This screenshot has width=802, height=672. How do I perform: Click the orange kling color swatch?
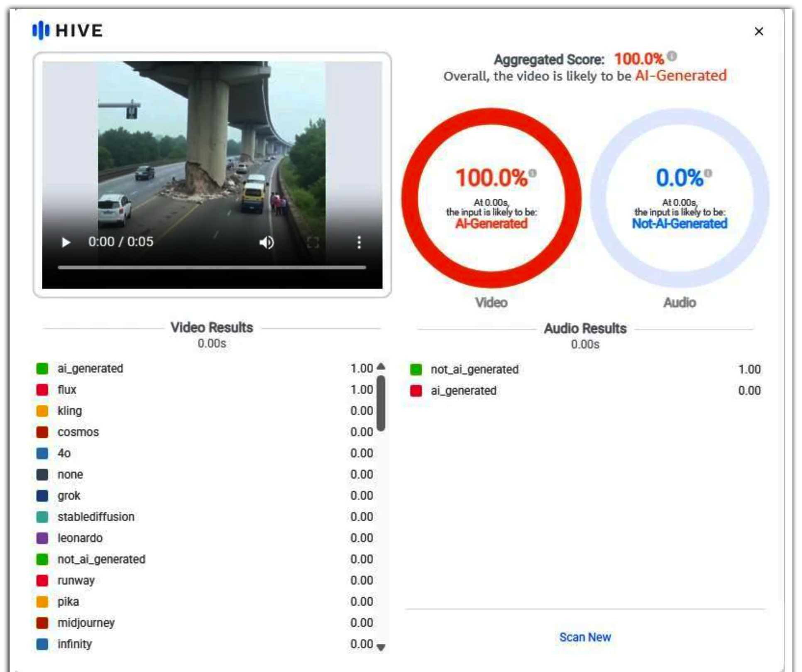[x=42, y=411]
